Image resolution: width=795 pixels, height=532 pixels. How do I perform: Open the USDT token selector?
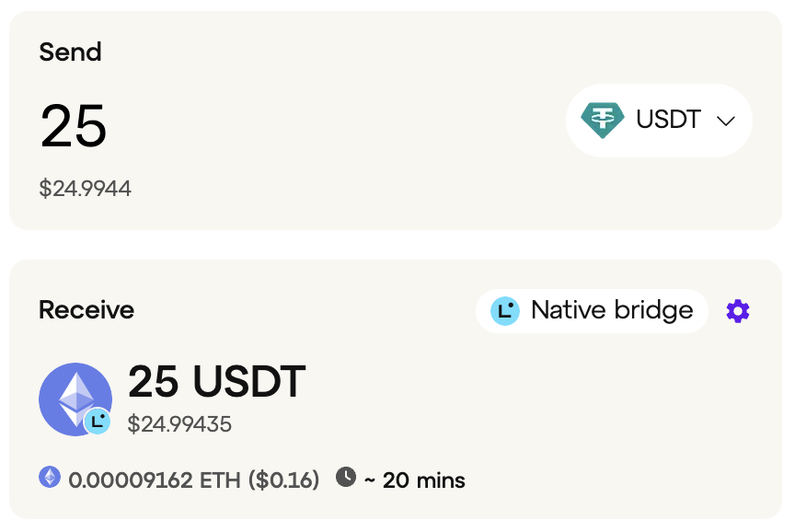click(x=659, y=121)
